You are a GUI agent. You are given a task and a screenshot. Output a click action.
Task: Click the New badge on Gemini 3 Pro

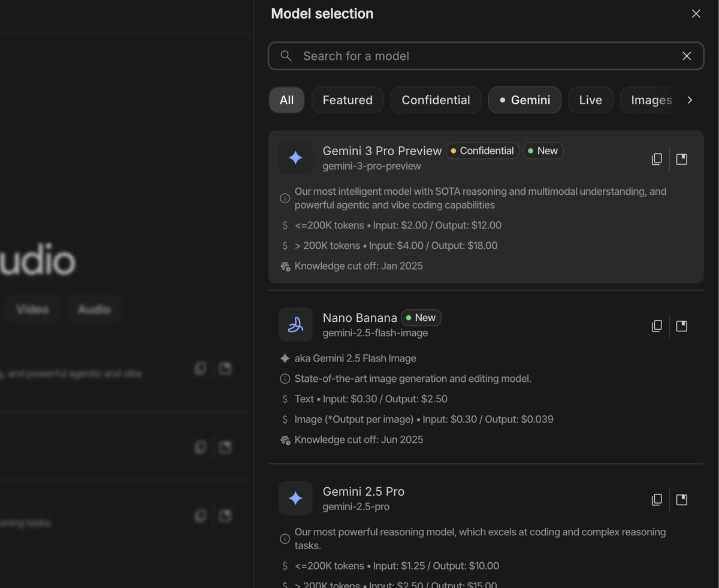(x=543, y=151)
